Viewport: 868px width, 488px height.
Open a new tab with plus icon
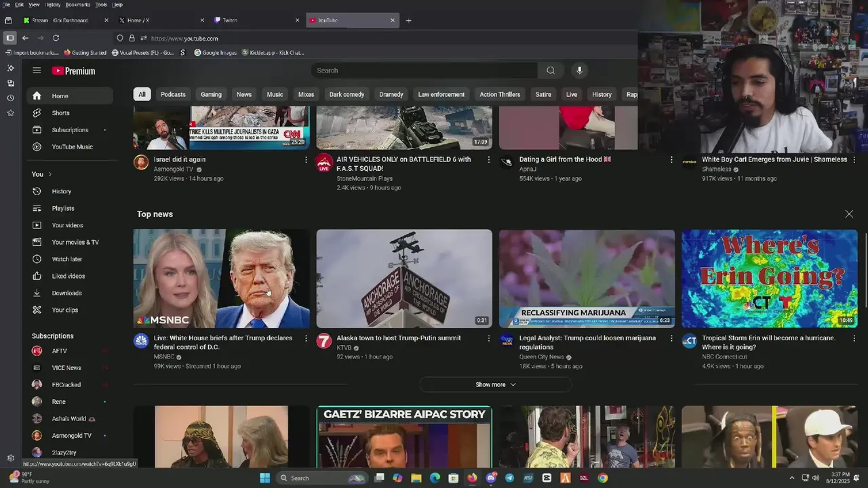click(x=408, y=20)
